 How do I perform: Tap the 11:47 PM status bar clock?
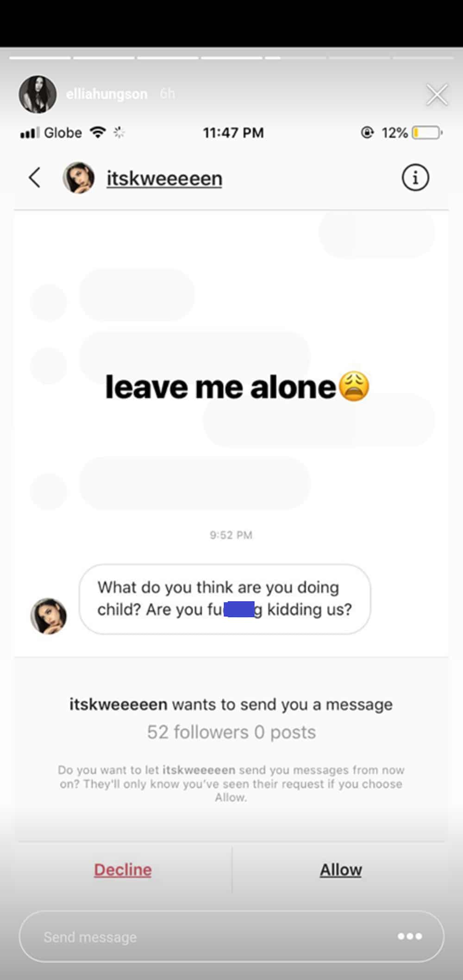click(233, 133)
